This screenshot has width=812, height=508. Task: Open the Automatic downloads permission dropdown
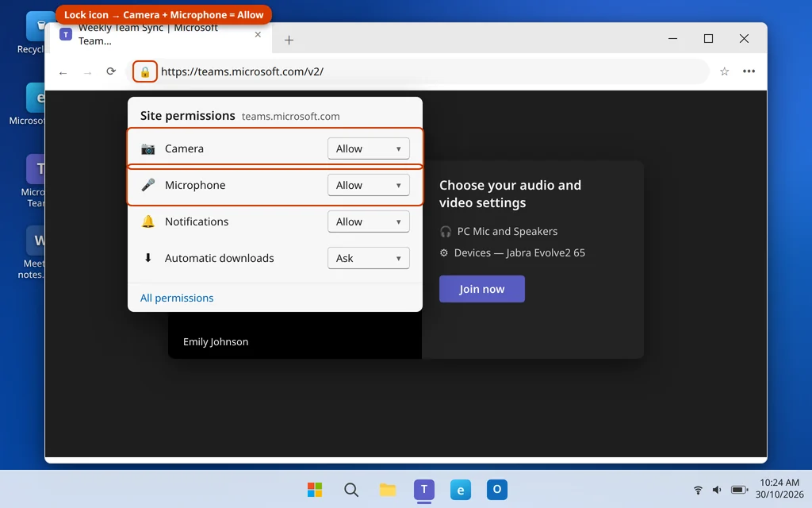(368, 258)
